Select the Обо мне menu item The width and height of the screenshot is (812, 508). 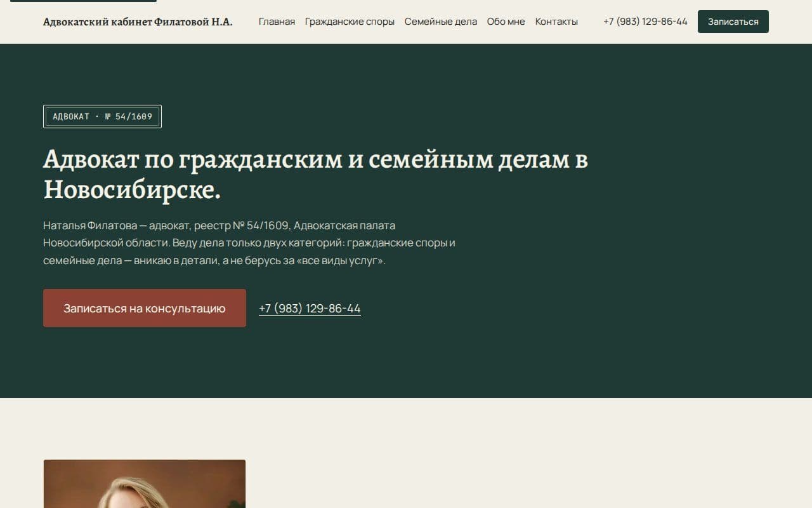coord(506,22)
